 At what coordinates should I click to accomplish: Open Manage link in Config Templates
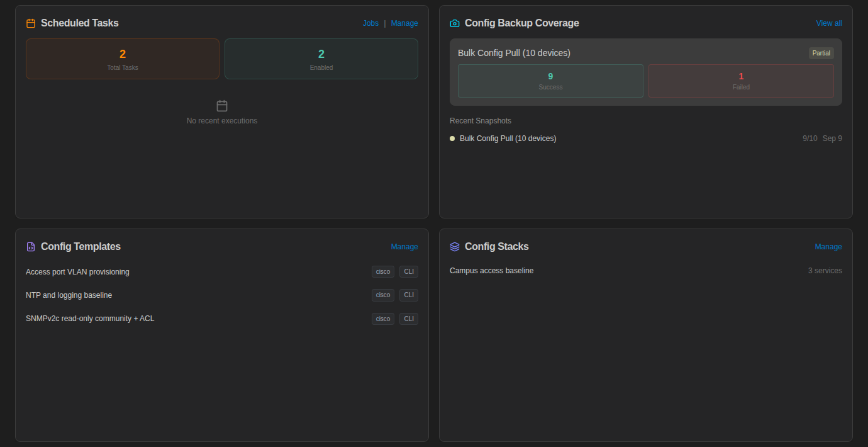pos(404,247)
